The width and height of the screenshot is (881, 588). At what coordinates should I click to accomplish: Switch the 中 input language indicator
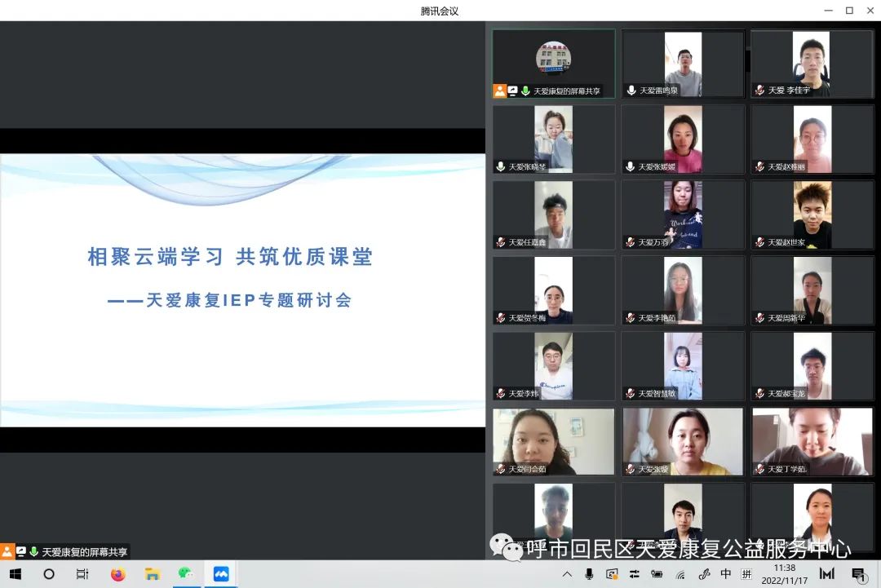[x=725, y=574]
